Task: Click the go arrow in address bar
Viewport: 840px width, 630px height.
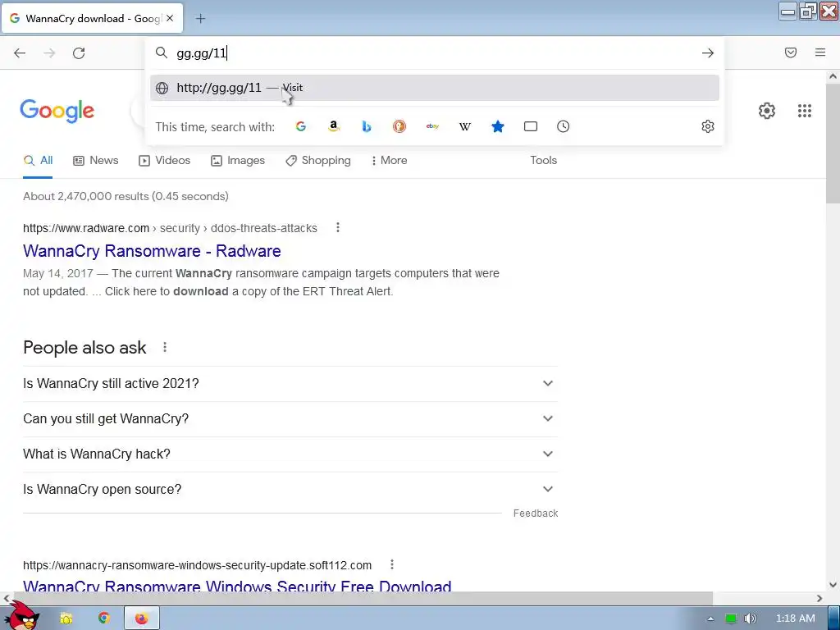Action: (x=708, y=53)
